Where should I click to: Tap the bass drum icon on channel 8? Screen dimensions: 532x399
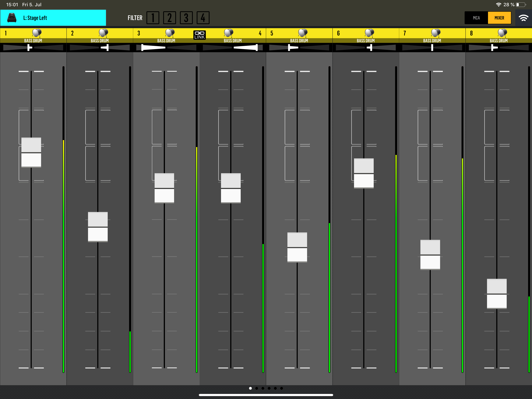(x=502, y=33)
